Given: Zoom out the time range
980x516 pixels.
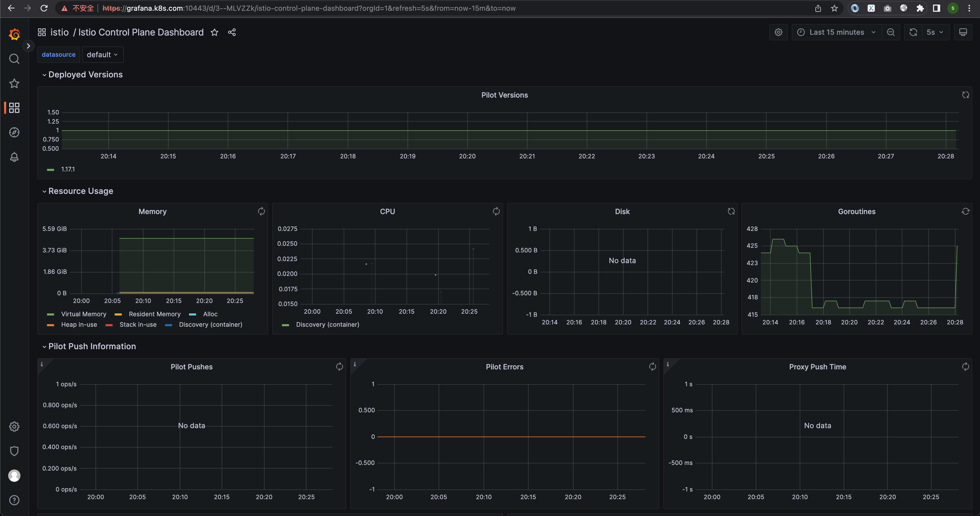Looking at the screenshot, I should 891,32.
